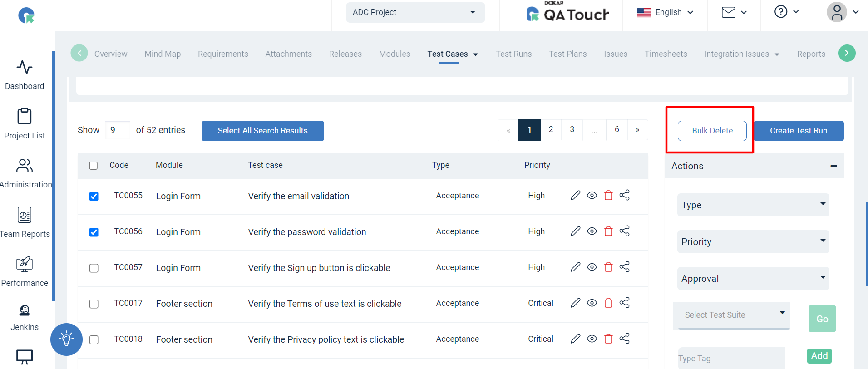Switch to the Mind Map tab
This screenshot has height=369, width=868.
click(x=163, y=54)
